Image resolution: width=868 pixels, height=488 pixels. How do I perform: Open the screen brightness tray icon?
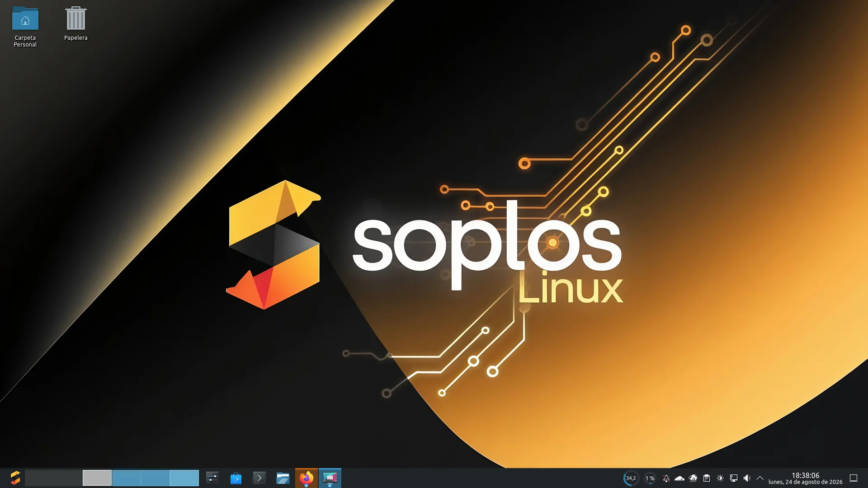tap(720, 478)
